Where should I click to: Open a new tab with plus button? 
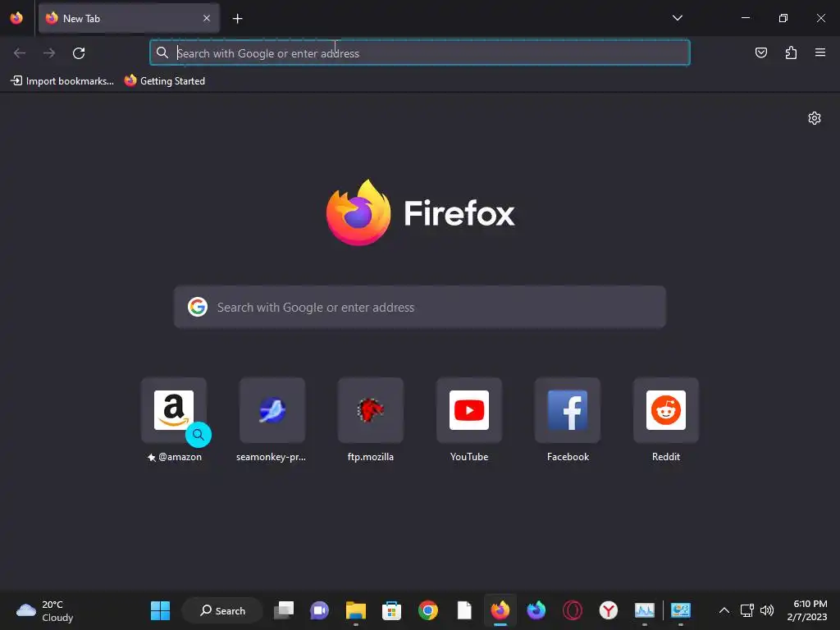click(237, 19)
